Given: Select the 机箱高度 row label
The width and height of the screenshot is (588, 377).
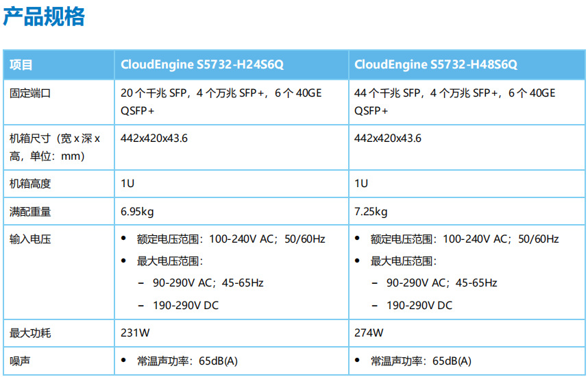Looking at the screenshot, I should [30, 184].
